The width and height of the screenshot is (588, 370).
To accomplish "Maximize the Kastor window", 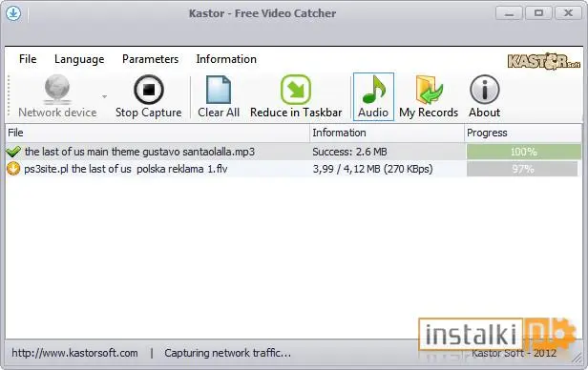I will click(538, 13).
